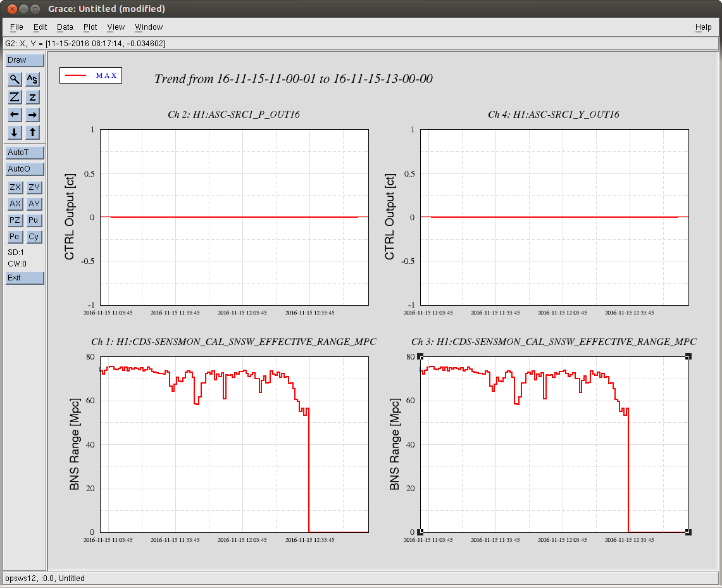Click the Pu push button
This screenshot has height=588, width=722.
[34, 220]
